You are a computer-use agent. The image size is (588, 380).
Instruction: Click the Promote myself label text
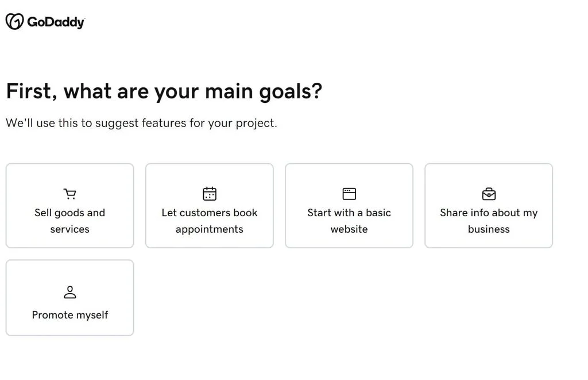click(69, 315)
